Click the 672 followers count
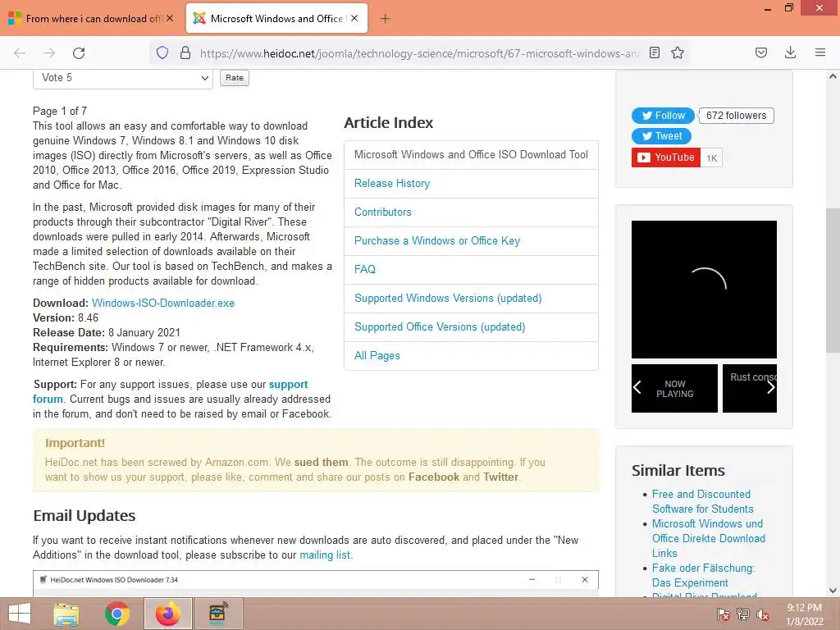 pos(736,116)
